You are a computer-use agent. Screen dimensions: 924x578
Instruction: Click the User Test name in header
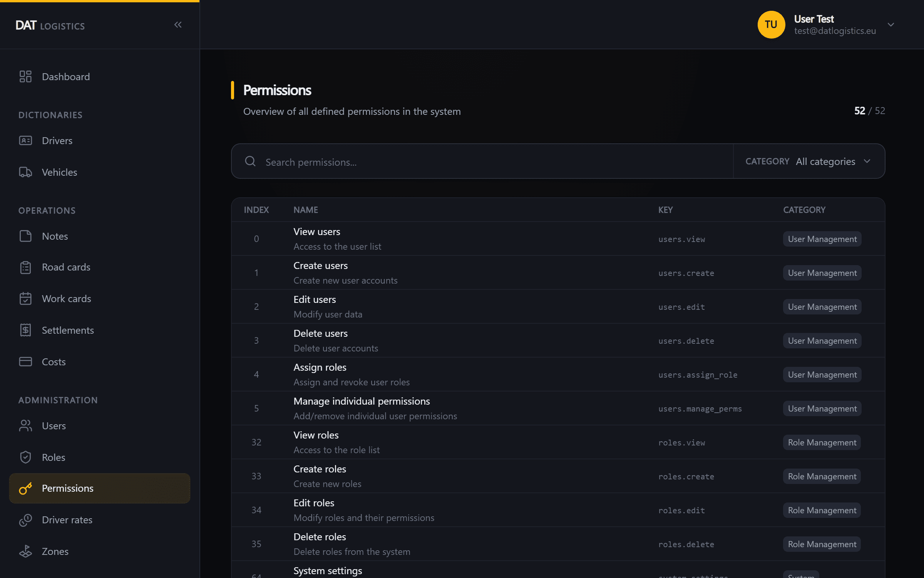point(814,19)
